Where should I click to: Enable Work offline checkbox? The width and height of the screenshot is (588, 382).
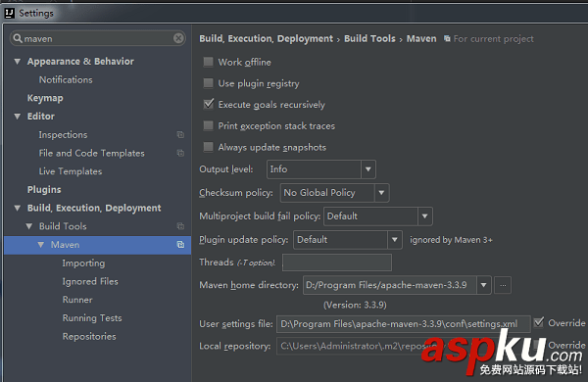click(208, 62)
